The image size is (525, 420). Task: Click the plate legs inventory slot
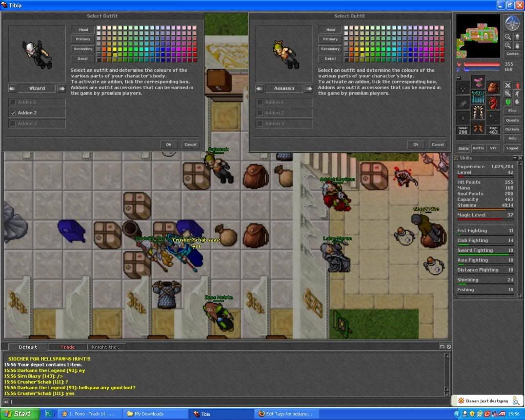point(478,112)
